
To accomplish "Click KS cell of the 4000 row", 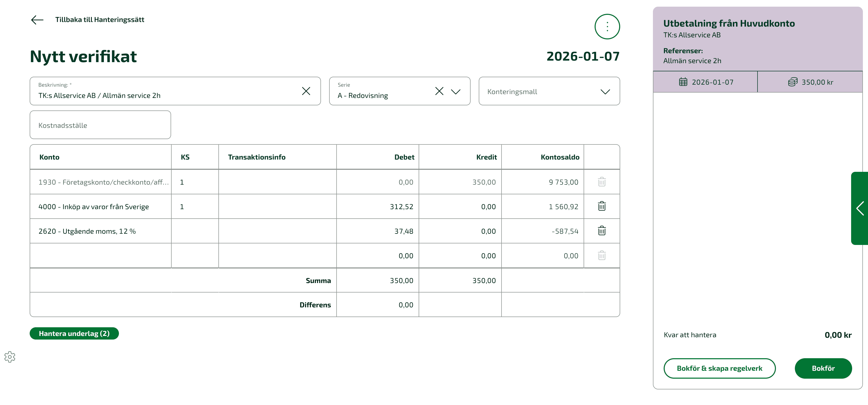I will click(195, 207).
